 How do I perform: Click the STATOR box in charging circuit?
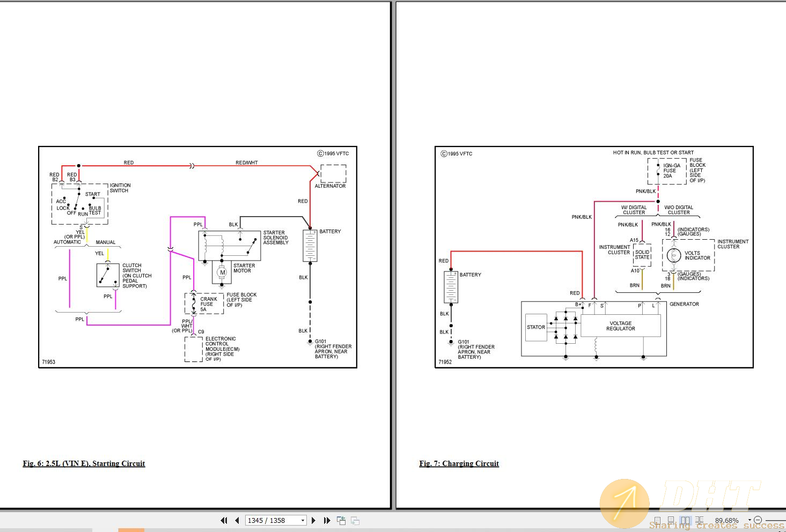tap(536, 327)
